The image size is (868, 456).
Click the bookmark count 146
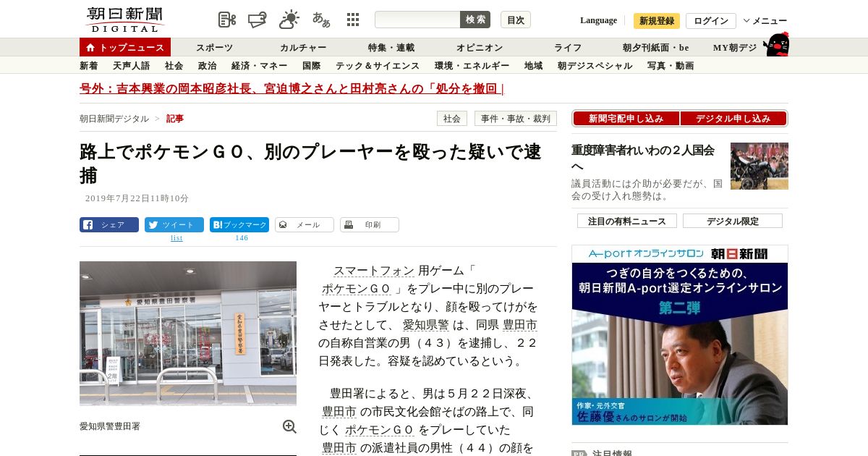(242, 237)
